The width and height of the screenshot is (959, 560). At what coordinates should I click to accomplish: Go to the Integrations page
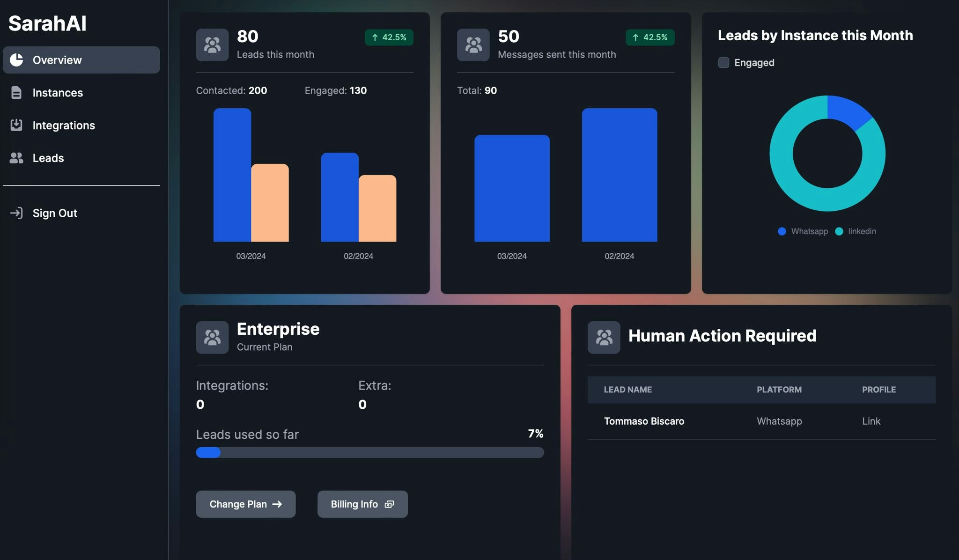tap(64, 125)
